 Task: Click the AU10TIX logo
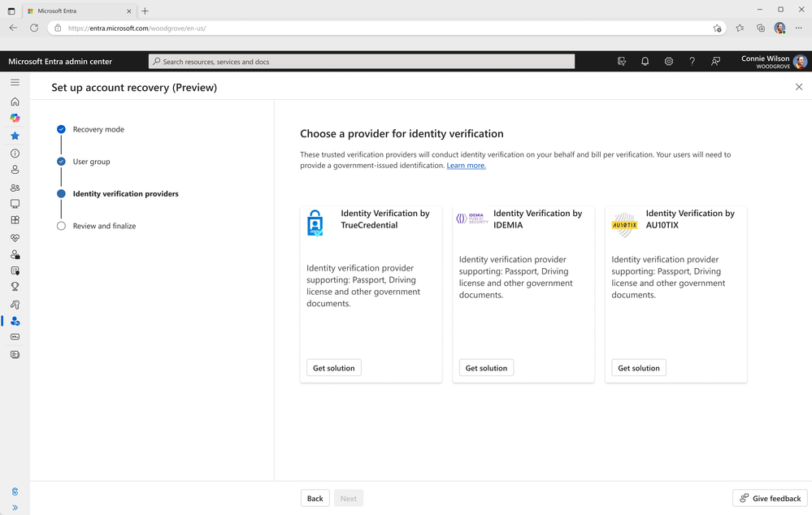click(x=624, y=225)
